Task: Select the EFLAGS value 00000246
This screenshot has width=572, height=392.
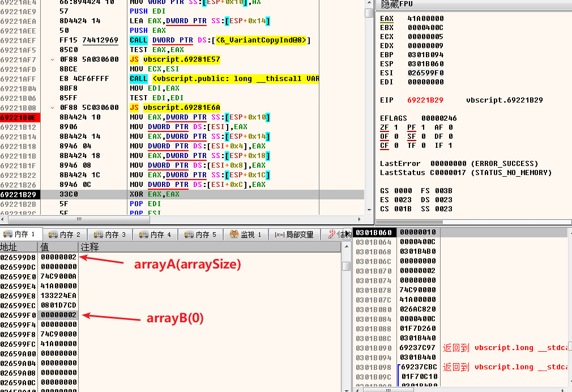Action: (439, 118)
